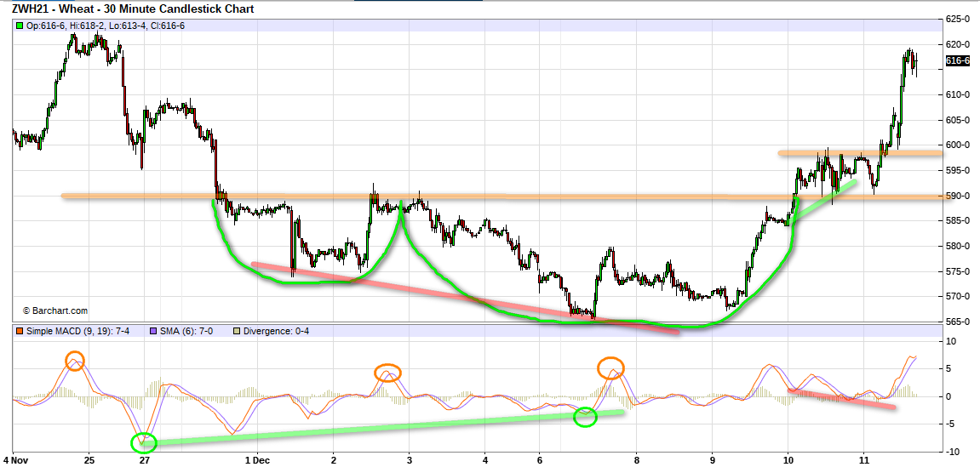Click the small green circle right of the 6 date label
This screenshot has width=980, height=467.
[585, 417]
